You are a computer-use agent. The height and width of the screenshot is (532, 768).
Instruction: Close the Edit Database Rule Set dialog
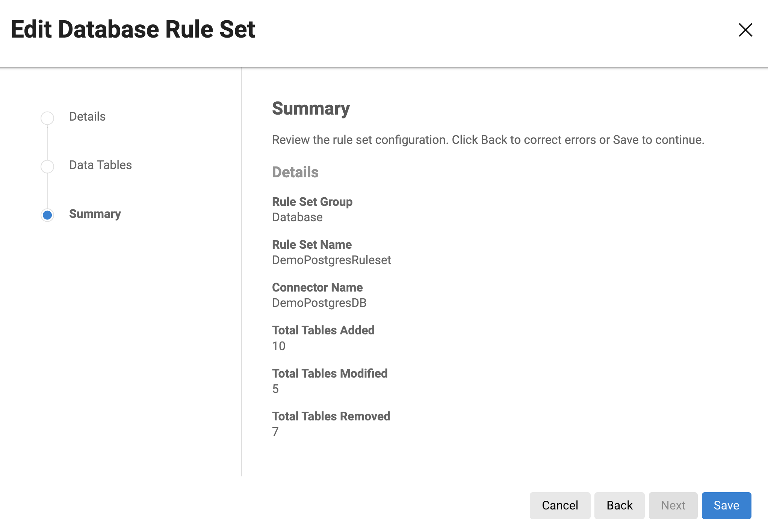pos(745,30)
